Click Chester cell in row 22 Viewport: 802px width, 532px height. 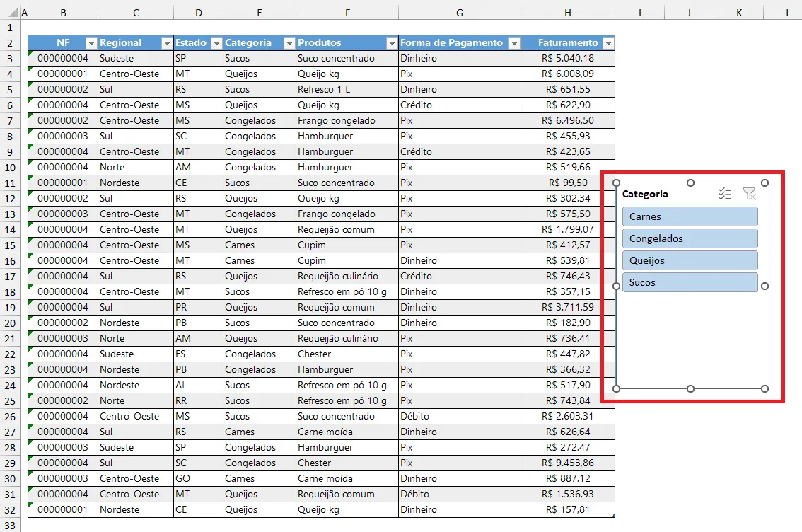[x=347, y=354]
